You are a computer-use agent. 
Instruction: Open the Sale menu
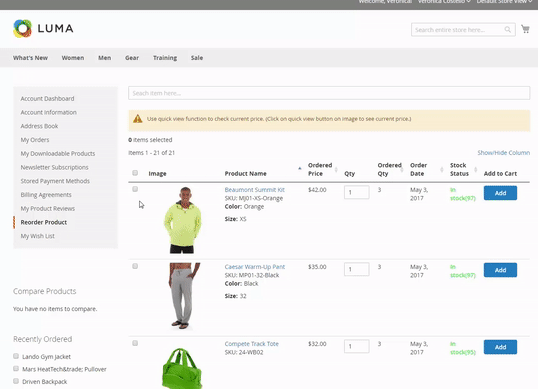pyautogui.click(x=197, y=58)
